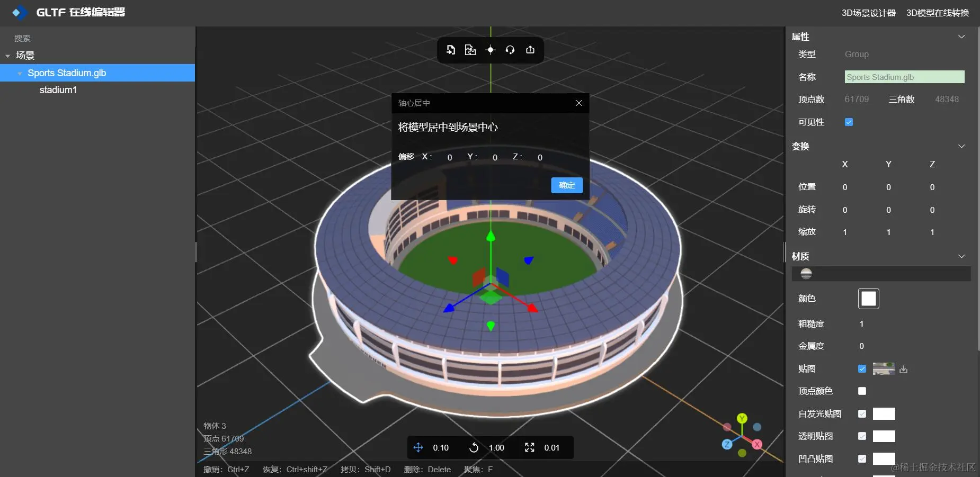Click the red X axis gizmo ball
This screenshot has width=980, height=477.
point(757,444)
